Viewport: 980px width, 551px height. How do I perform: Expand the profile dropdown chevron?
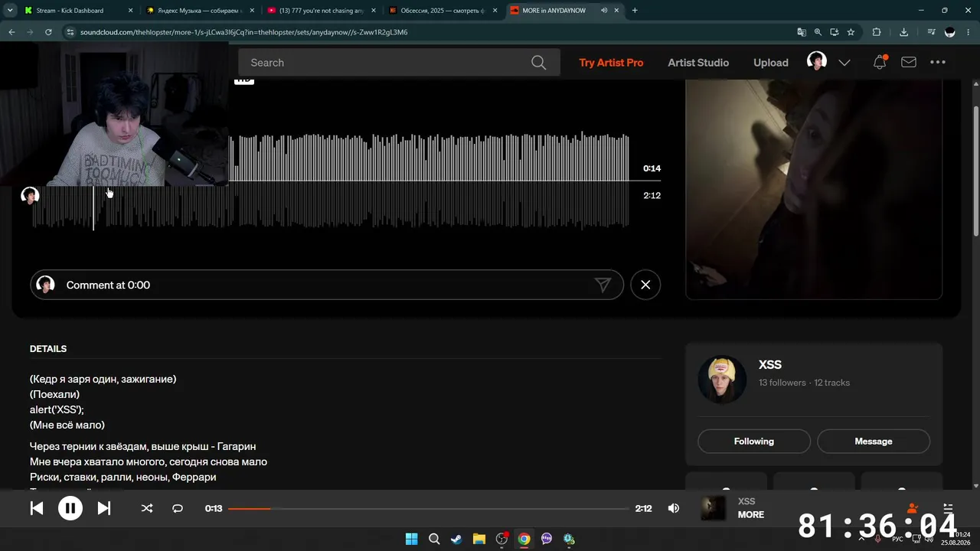[x=844, y=63]
